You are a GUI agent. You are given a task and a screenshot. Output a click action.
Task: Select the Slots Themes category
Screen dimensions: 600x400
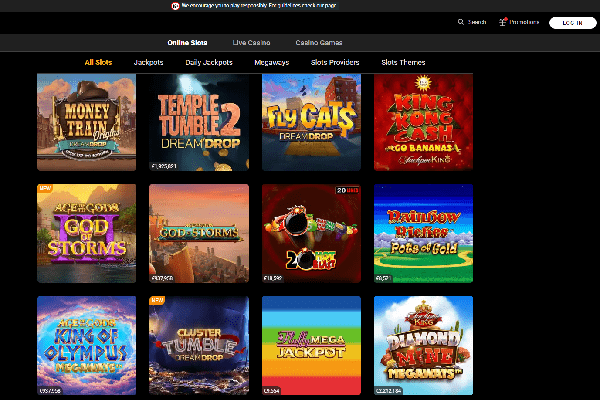[403, 62]
